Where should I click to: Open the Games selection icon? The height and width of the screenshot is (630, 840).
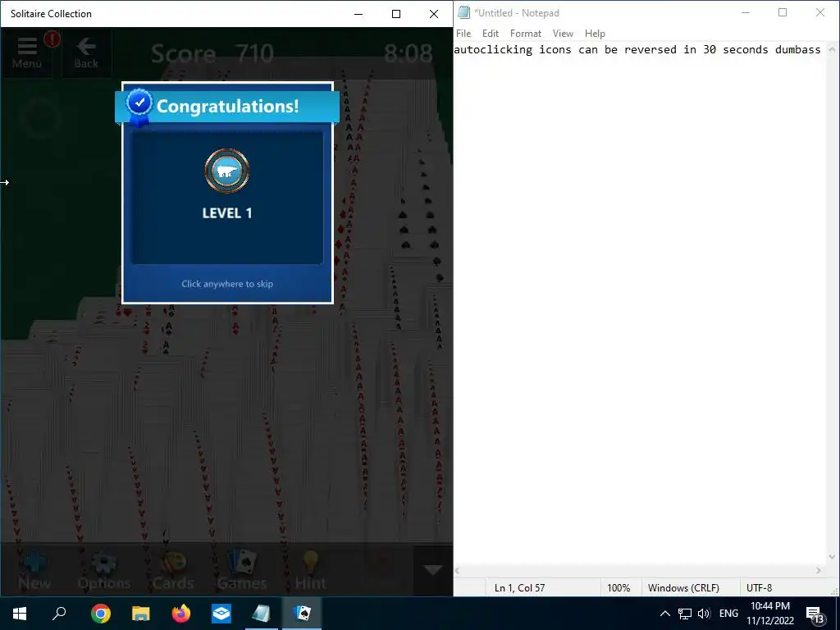(242, 571)
